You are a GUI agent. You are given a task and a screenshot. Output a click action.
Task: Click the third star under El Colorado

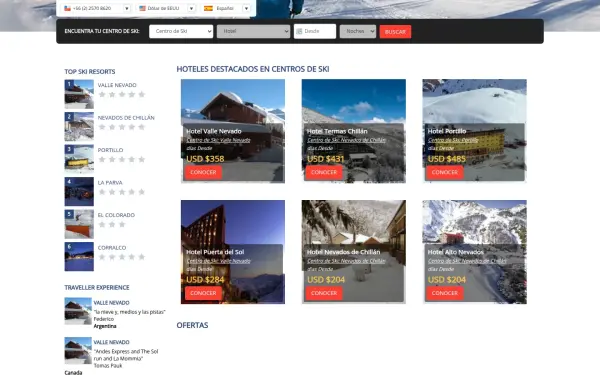[122, 225]
